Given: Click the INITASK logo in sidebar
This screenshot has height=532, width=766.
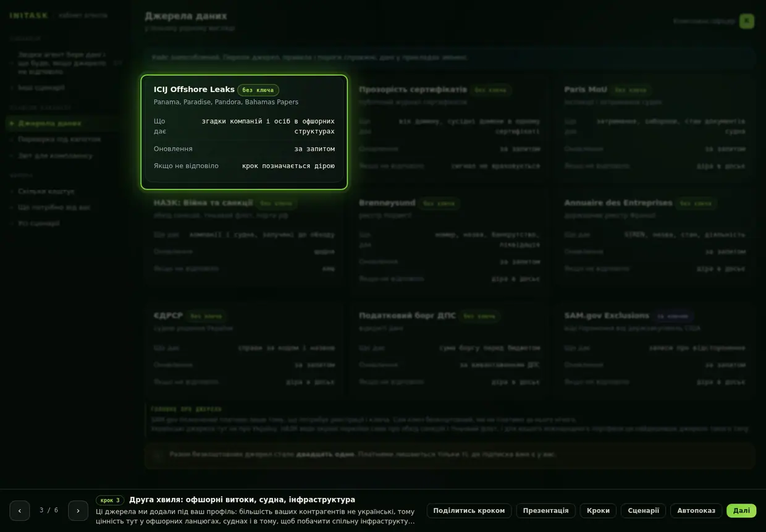Looking at the screenshot, I should tap(29, 15).
